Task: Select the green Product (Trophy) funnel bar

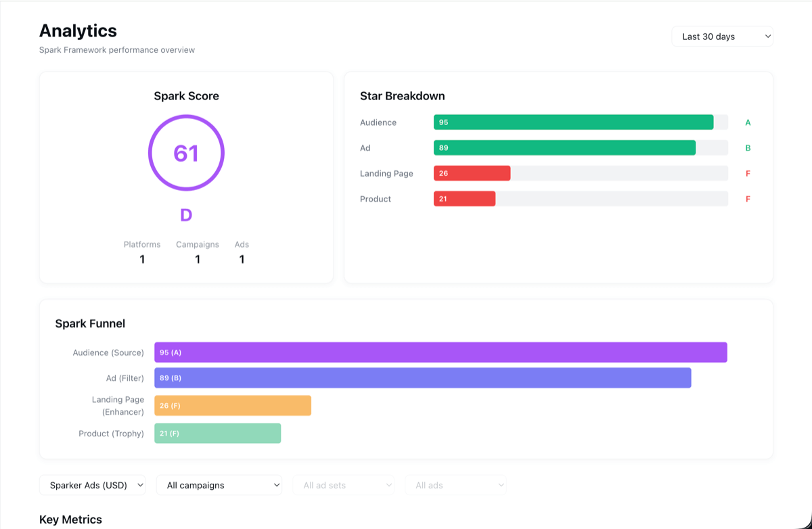Action: [x=217, y=434]
